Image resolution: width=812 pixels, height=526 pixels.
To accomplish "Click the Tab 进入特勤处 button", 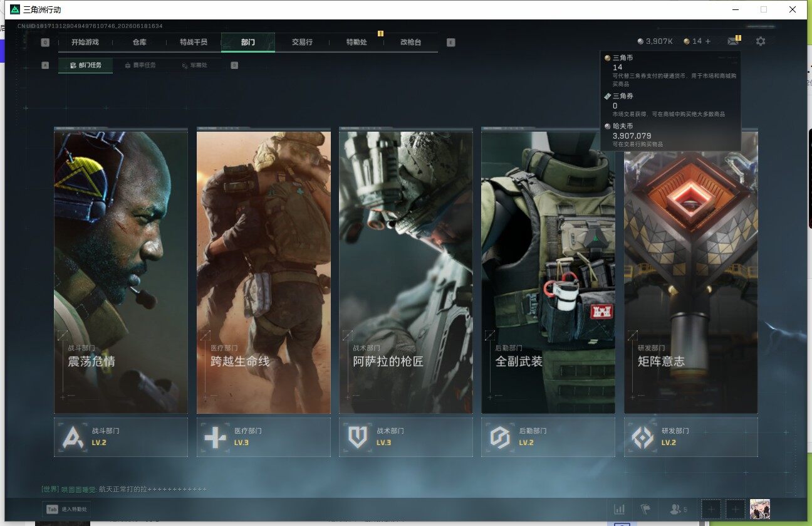I will tap(66, 510).
